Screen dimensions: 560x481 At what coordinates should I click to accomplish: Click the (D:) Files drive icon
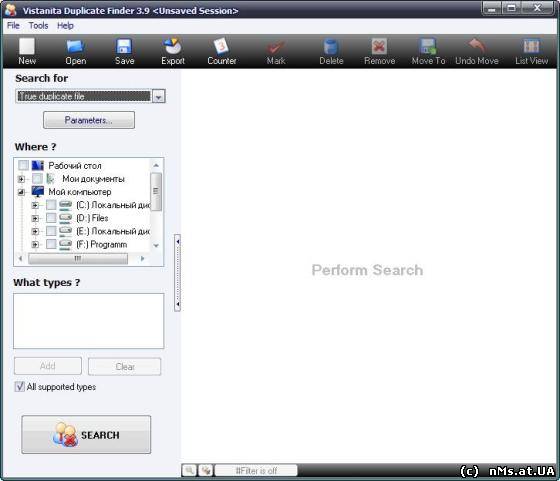(x=65, y=218)
